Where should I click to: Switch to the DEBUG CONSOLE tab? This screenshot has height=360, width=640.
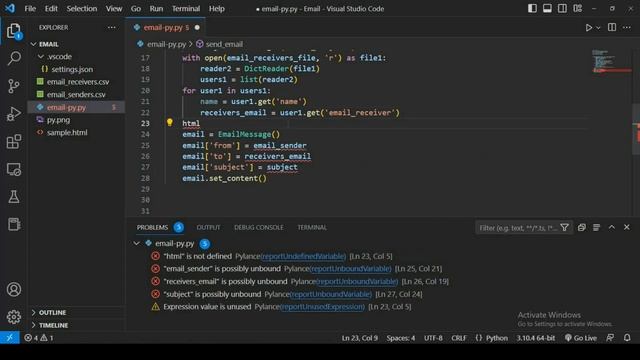258,227
